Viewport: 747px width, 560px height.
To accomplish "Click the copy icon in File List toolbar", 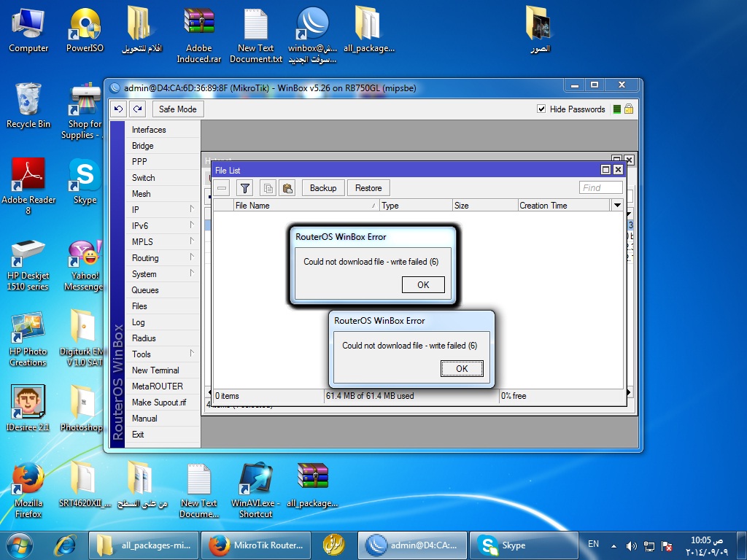I will [268, 188].
